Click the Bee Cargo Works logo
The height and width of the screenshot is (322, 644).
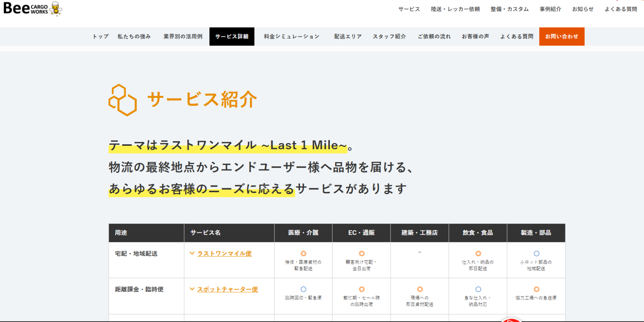(26, 9)
